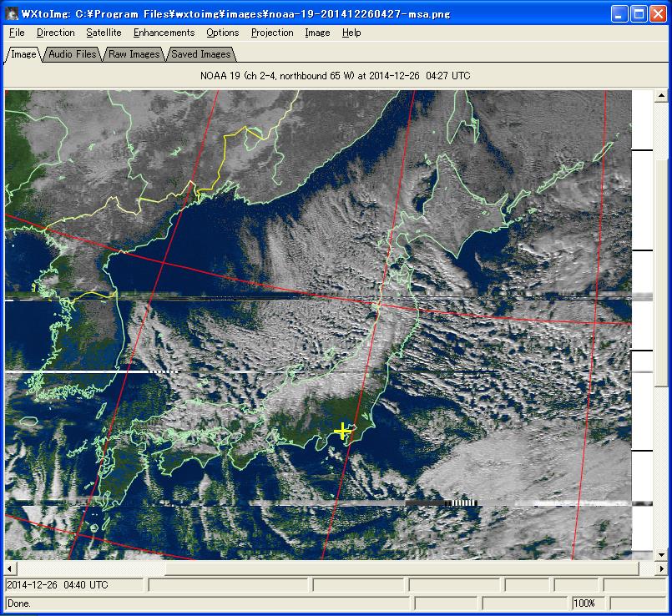Minimize the WXtoImg window

point(619,14)
